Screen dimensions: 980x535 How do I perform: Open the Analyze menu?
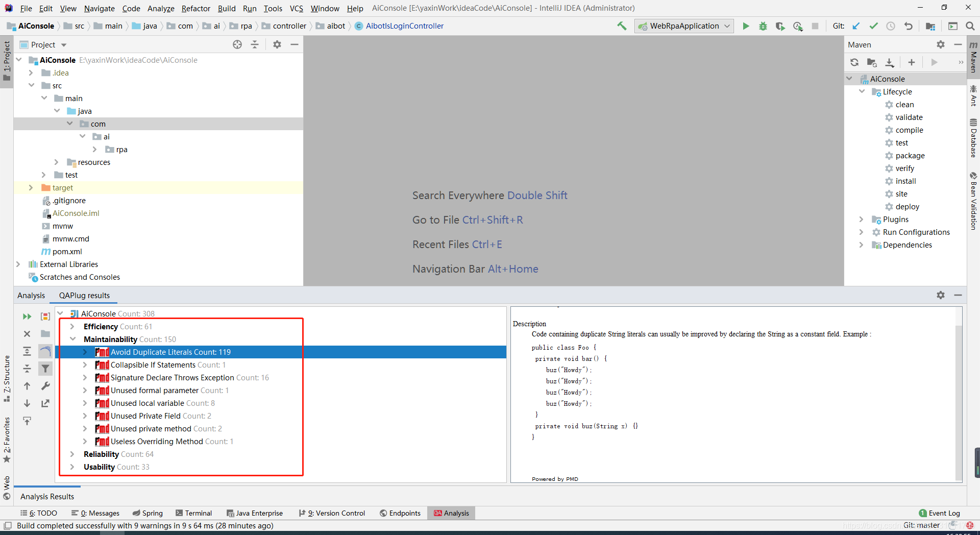point(161,8)
